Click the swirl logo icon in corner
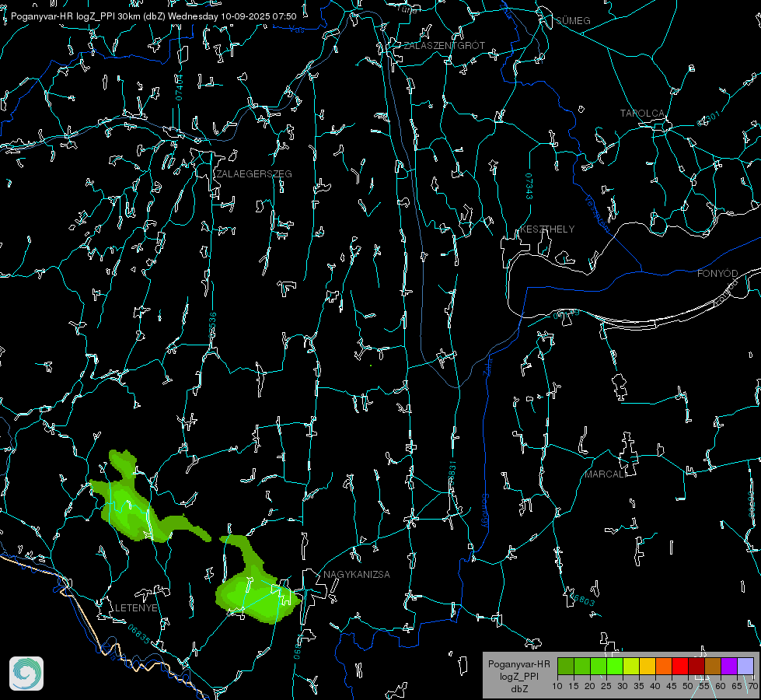 26,674
